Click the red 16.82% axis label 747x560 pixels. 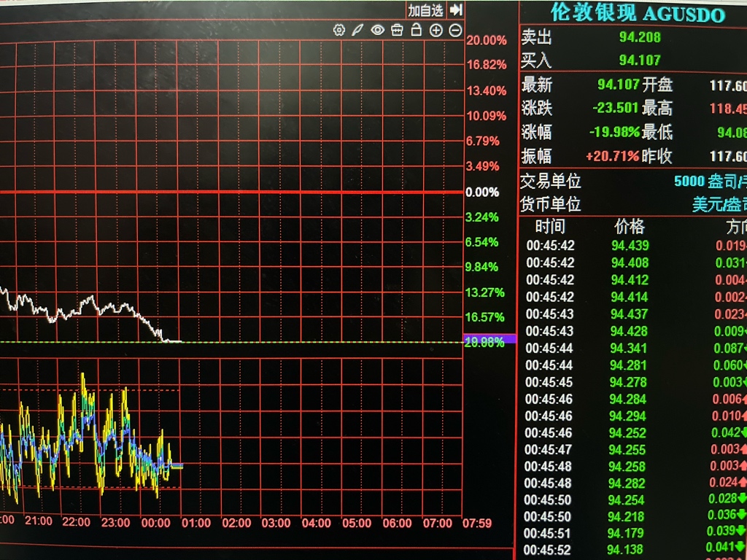[487, 65]
